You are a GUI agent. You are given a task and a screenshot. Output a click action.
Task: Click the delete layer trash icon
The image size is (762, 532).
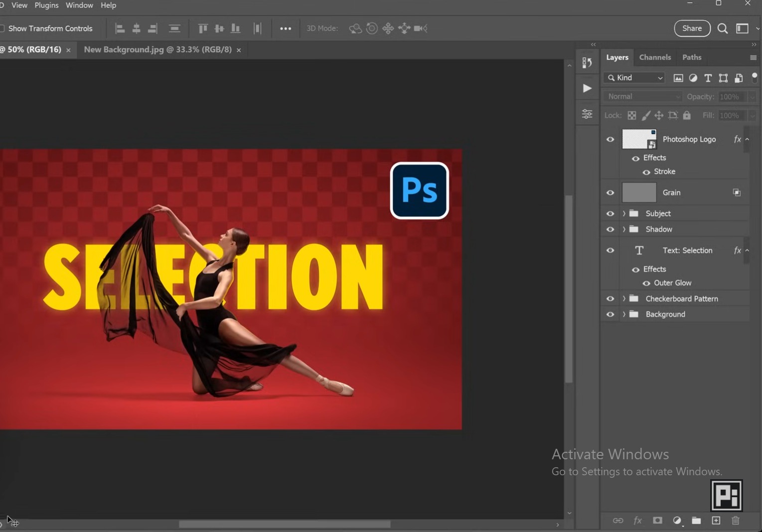coord(736,521)
